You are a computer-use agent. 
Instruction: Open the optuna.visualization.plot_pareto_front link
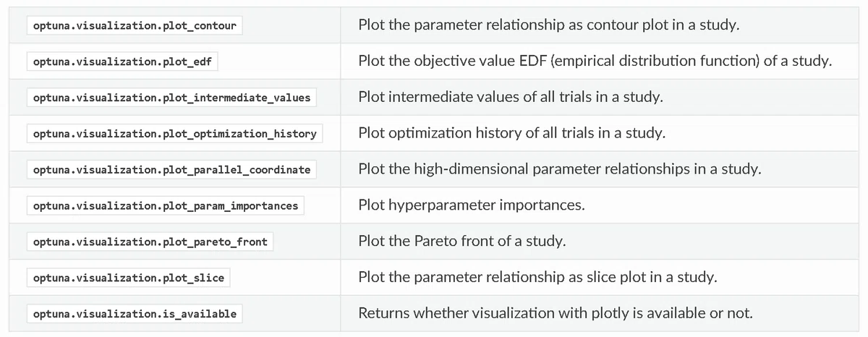150,242
